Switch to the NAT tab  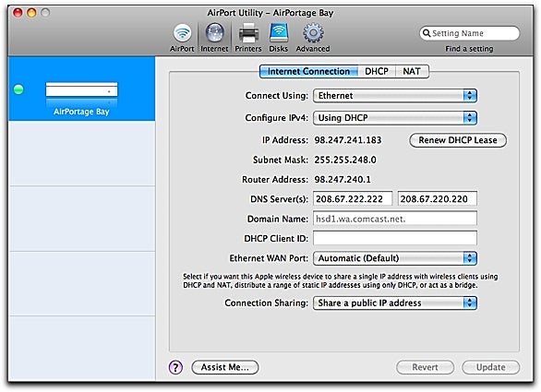pyautogui.click(x=412, y=71)
